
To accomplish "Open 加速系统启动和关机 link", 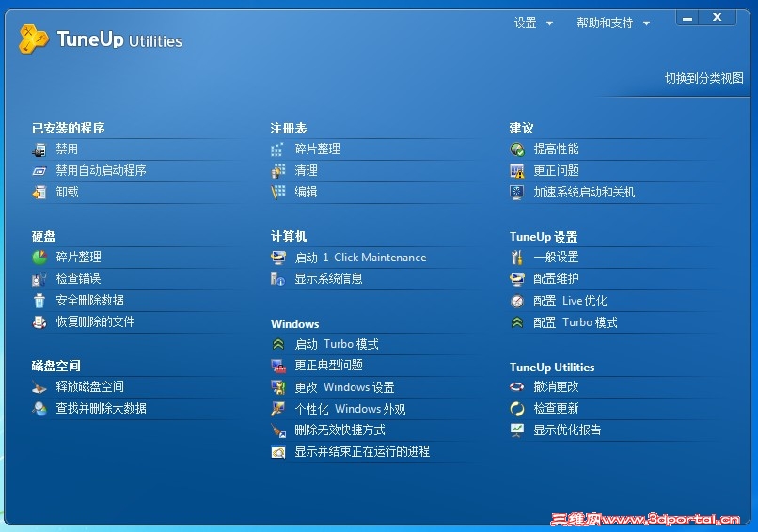I will coord(584,193).
